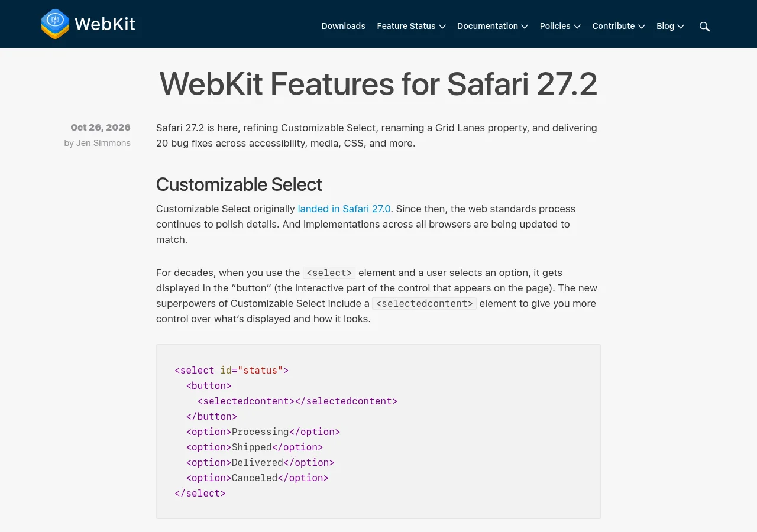Click the 'Canceled' option code line
The width and height of the screenshot is (757, 532).
257,478
